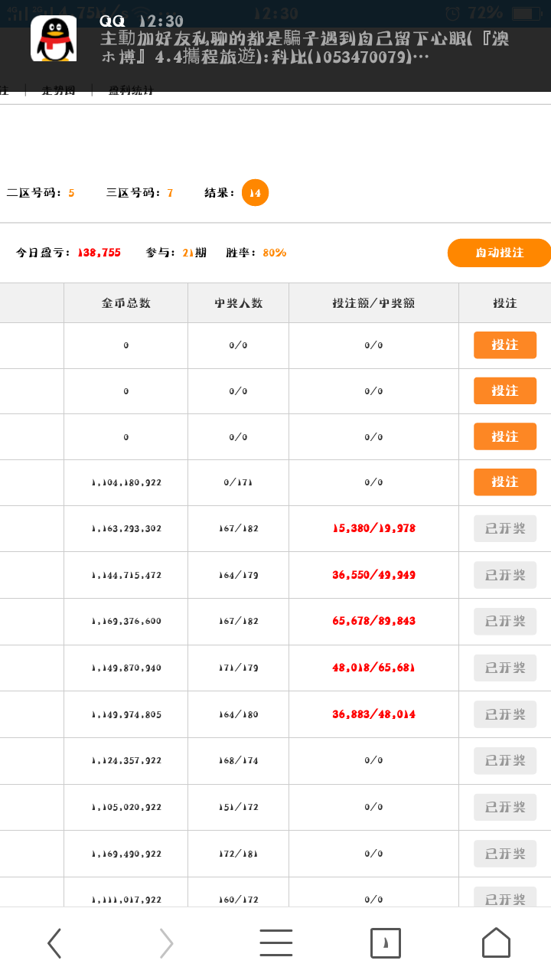Go back using the browser back arrow
This screenshot has width=551, height=980.
click(54, 942)
